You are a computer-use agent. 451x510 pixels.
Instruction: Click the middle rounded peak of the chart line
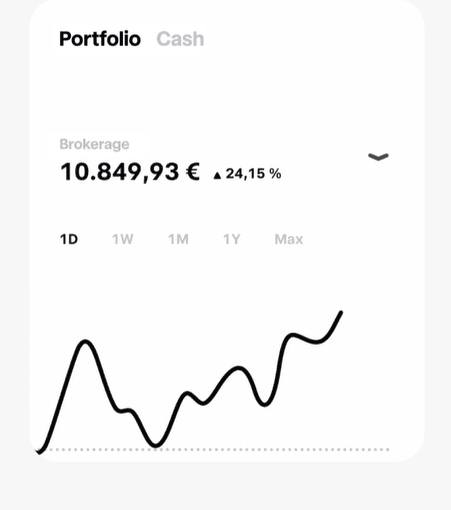pos(238,368)
